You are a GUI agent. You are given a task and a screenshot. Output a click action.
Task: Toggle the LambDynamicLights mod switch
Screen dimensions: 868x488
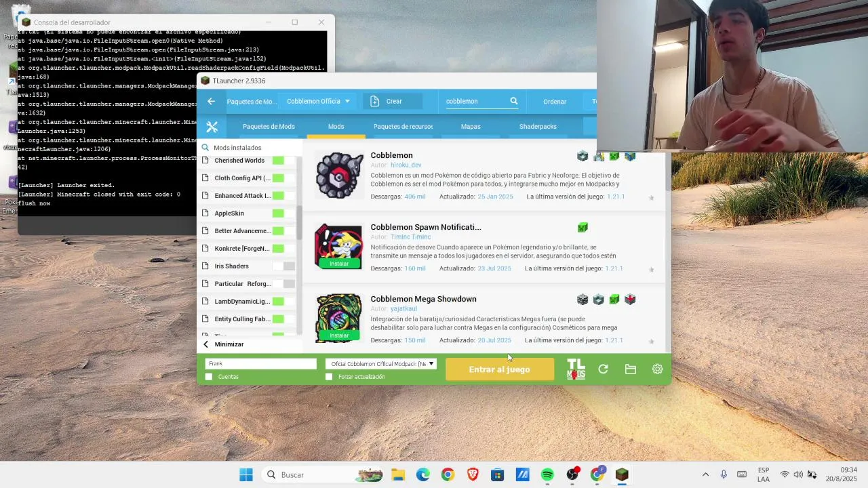[x=283, y=302]
